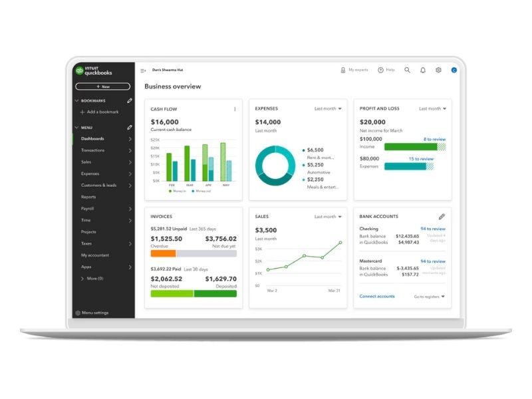Open the Transactions menu item
The width and height of the screenshot is (532, 399).
pos(92,150)
